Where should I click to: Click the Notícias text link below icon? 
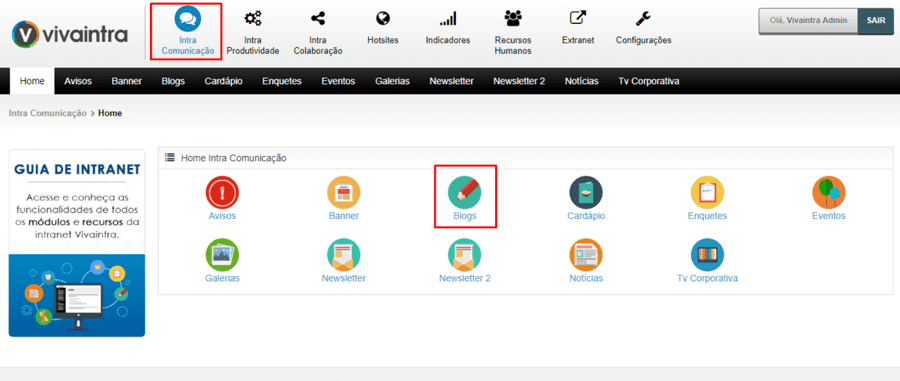click(586, 278)
